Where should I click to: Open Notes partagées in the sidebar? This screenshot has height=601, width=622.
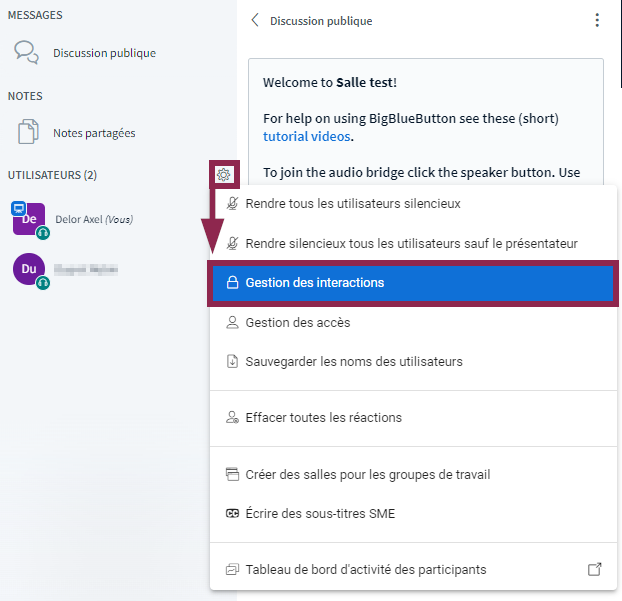pyautogui.click(x=94, y=132)
